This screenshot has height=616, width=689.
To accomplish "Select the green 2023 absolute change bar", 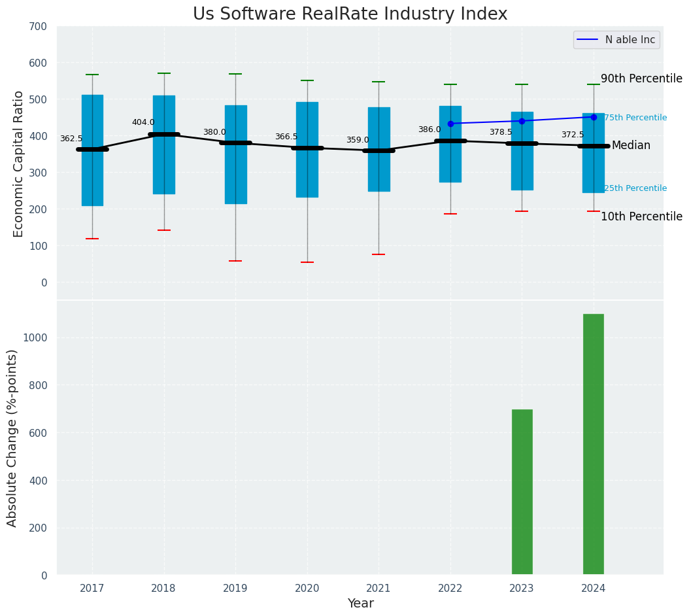I will tap(522, 492).
